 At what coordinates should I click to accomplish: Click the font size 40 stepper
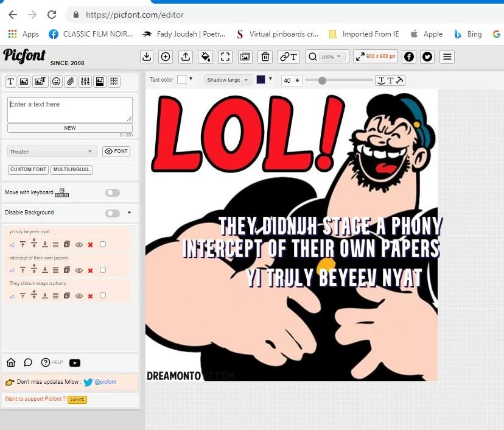292,80
